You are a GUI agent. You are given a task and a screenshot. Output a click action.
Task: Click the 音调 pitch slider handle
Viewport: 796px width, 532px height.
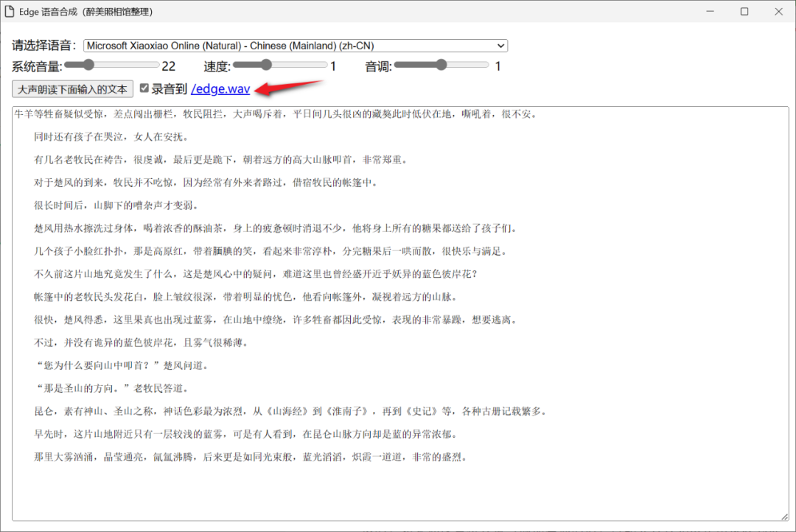coord(442,64)
